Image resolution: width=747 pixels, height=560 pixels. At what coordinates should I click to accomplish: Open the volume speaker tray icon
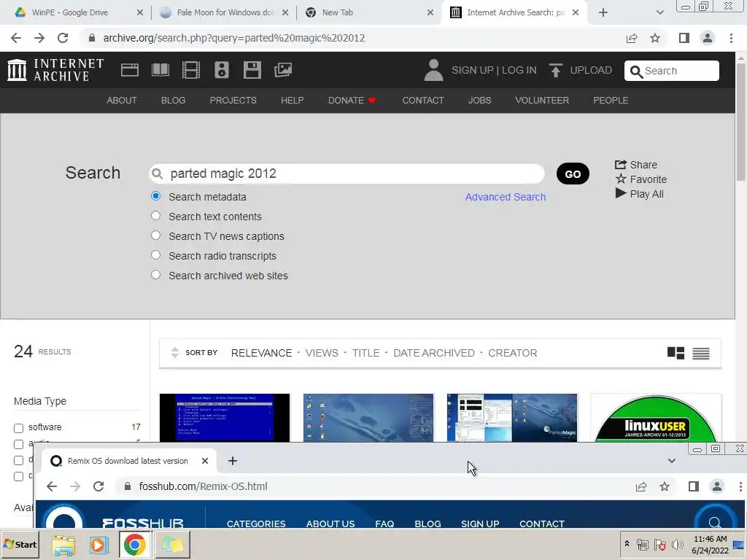coord(677,544)
